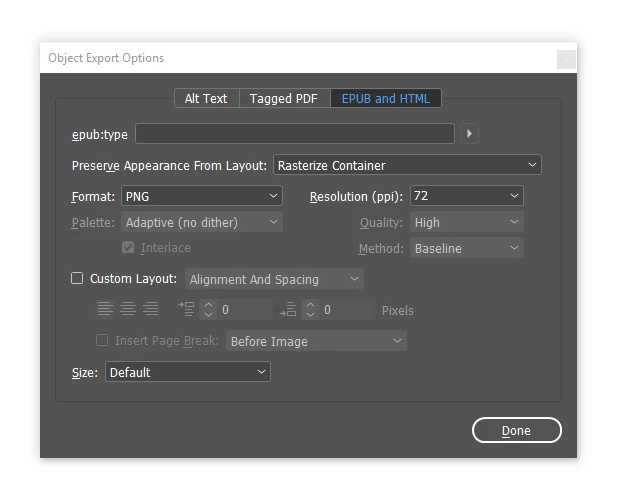641x502 pixels.
Task: Open the Alignment And Spacing dropdown
Action: point(274,279)
